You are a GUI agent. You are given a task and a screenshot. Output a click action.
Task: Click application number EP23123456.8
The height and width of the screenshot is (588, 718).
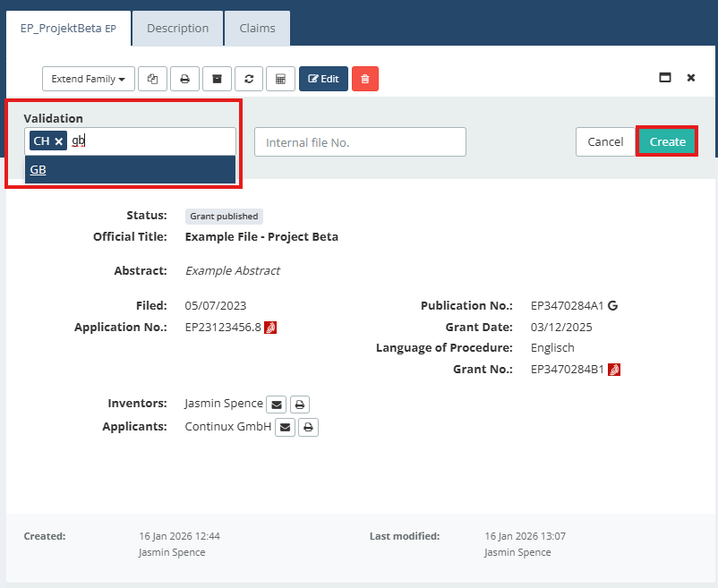click(x=223, y=328)
